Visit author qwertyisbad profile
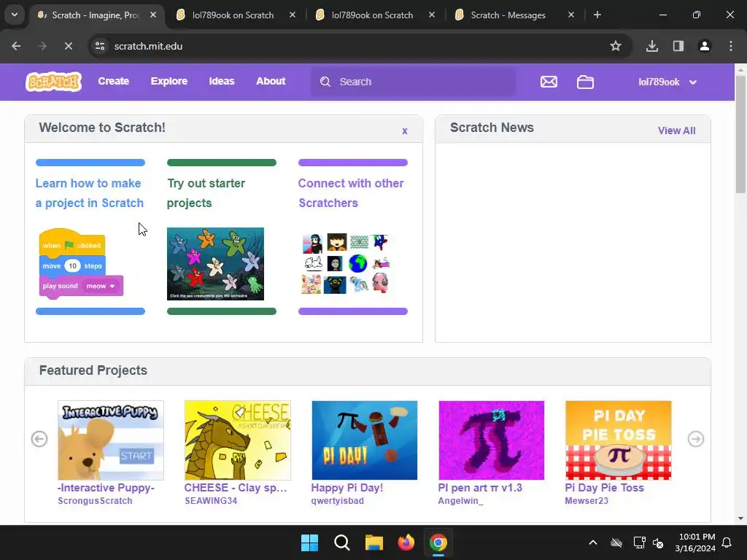 (337, 501)
